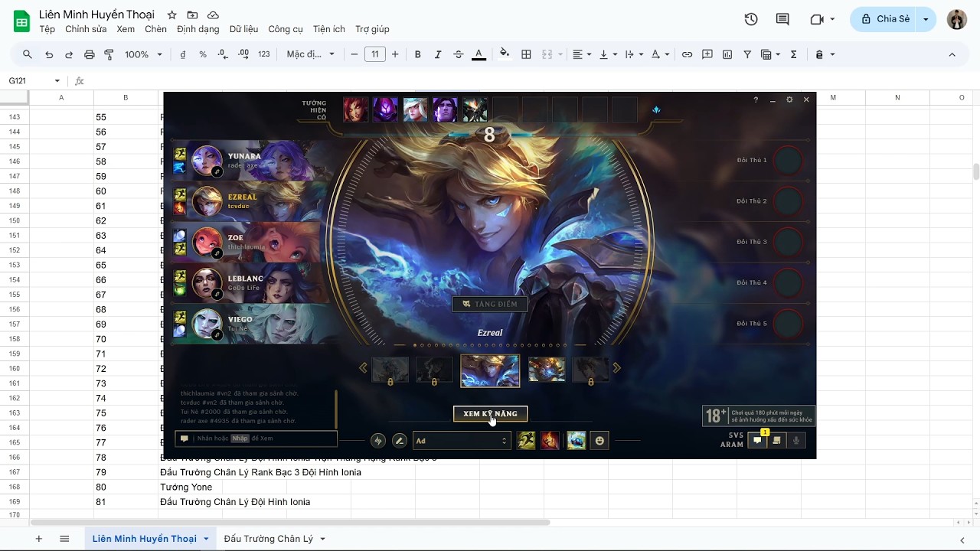Open the font family dropdown
This screenshot has height=551, width=980.
coord(311,54)
